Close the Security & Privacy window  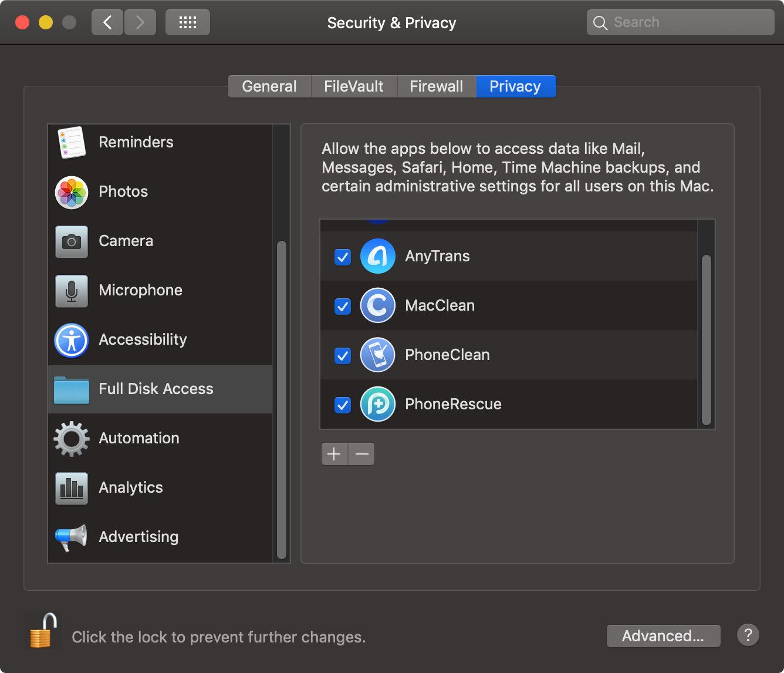coord(22,22)
